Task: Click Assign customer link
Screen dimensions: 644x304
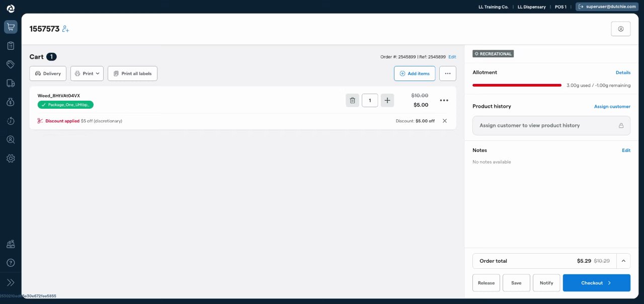Action: pos(612,107)
